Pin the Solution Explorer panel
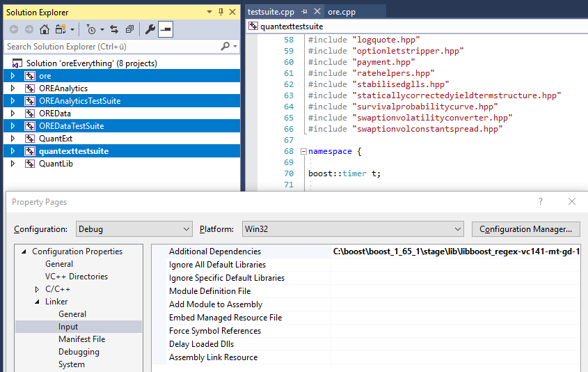Viewport: 588px width, 372px height. (x=221, y=12)
